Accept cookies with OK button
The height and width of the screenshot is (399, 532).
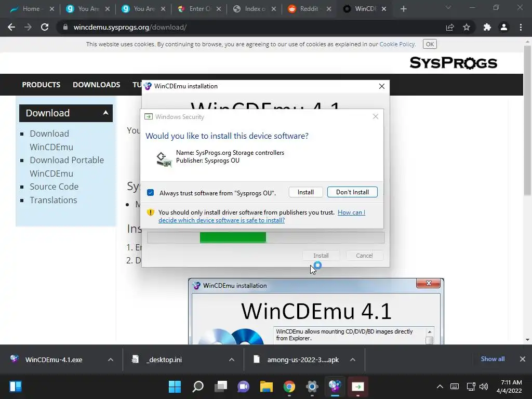430,44
